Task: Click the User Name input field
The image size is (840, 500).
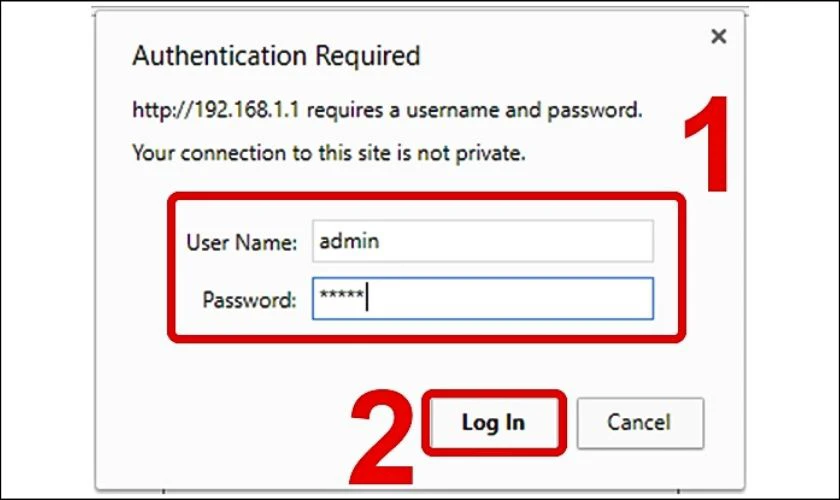Action: pos(482,241)
